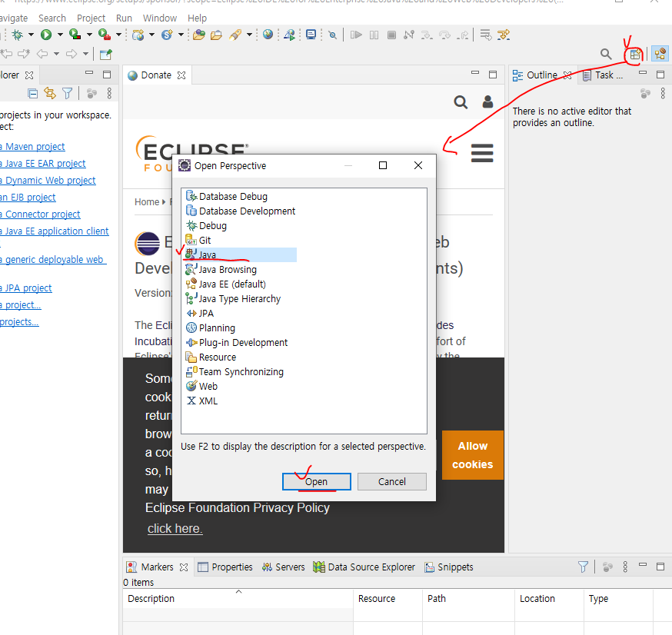
Task: Switch to the Snippets tab
Action: (x=449, y=567)
